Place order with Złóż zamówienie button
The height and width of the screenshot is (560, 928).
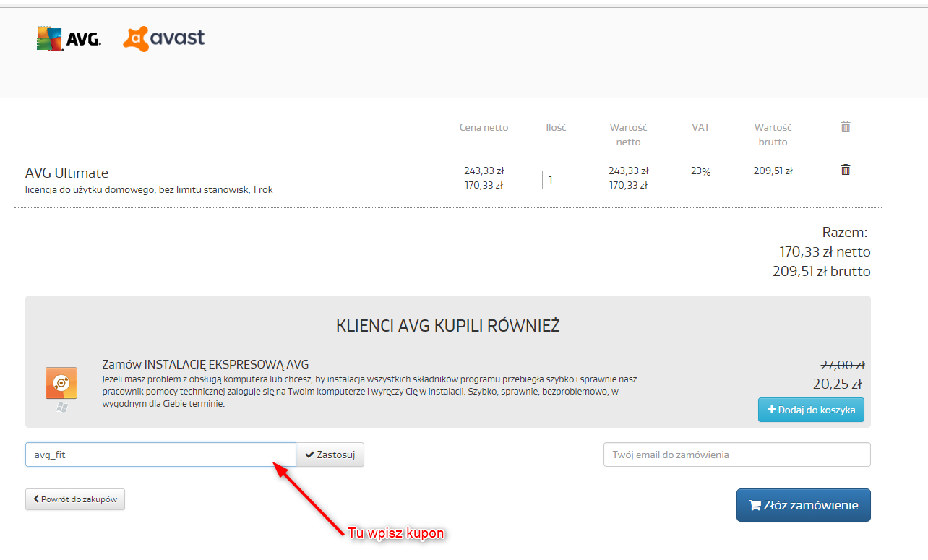(804, 505)
